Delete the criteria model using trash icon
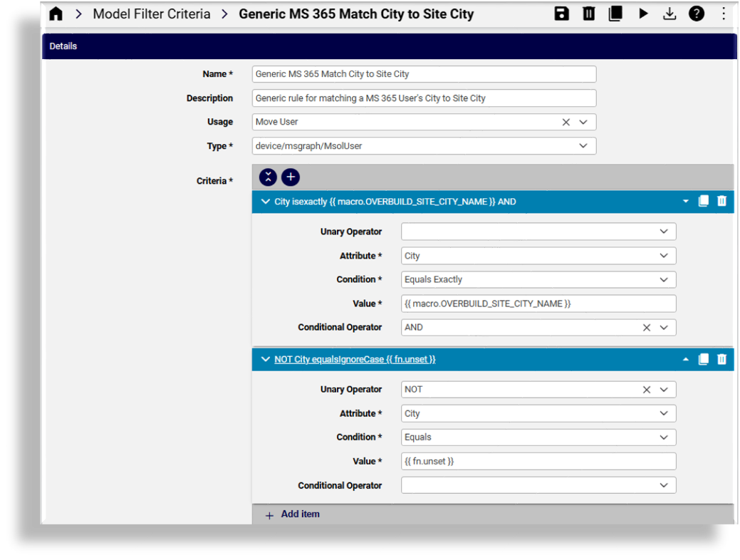Viewport: 740px width, 560px height. pos(588,14)
